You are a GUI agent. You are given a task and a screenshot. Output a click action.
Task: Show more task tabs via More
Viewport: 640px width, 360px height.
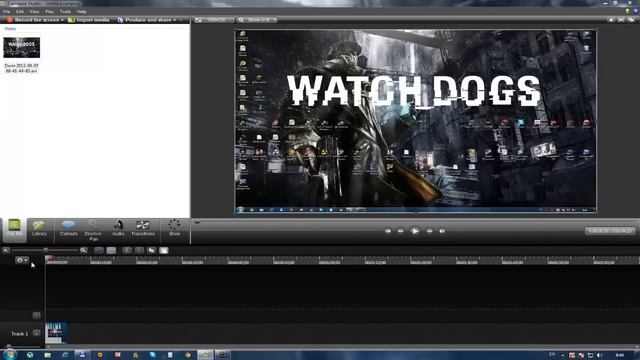pos(174,229)
